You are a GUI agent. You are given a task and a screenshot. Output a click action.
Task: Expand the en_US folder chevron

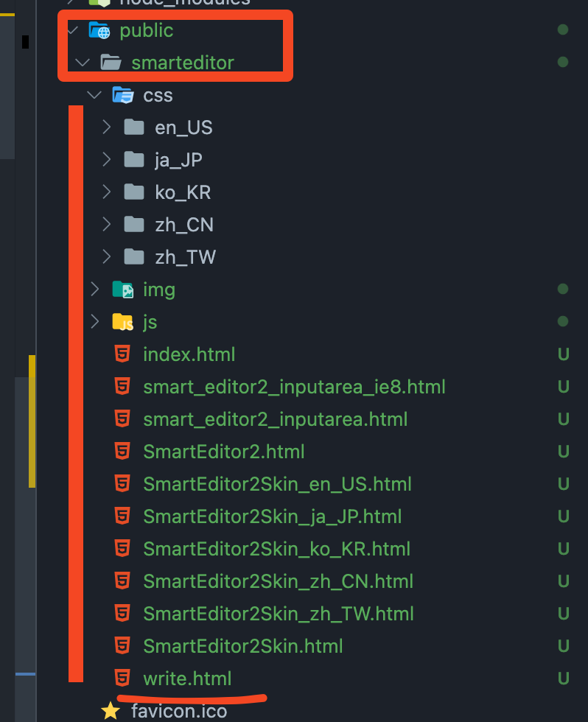click(106, 127)
